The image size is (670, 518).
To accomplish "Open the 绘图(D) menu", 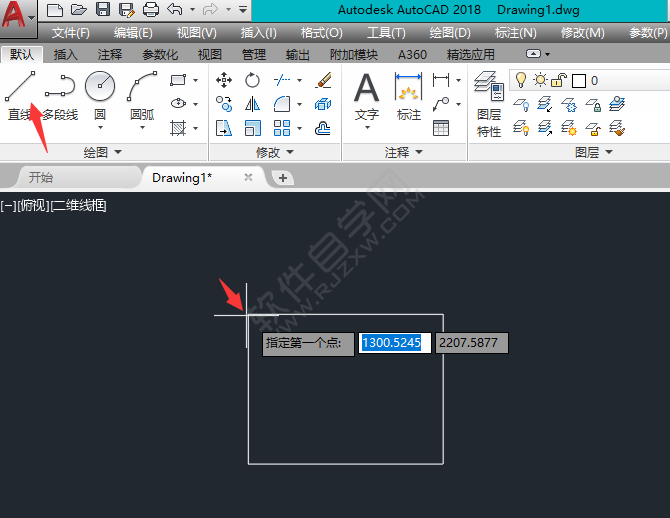I will [x=450, y=33].
